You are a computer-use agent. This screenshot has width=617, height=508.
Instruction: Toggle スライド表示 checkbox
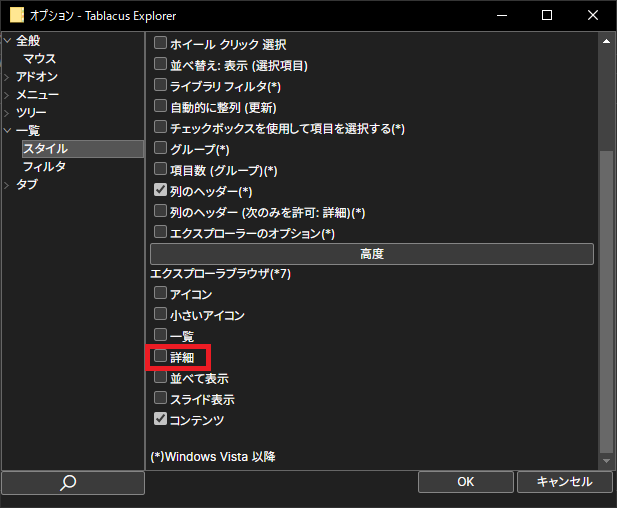(x=160, y=398)
